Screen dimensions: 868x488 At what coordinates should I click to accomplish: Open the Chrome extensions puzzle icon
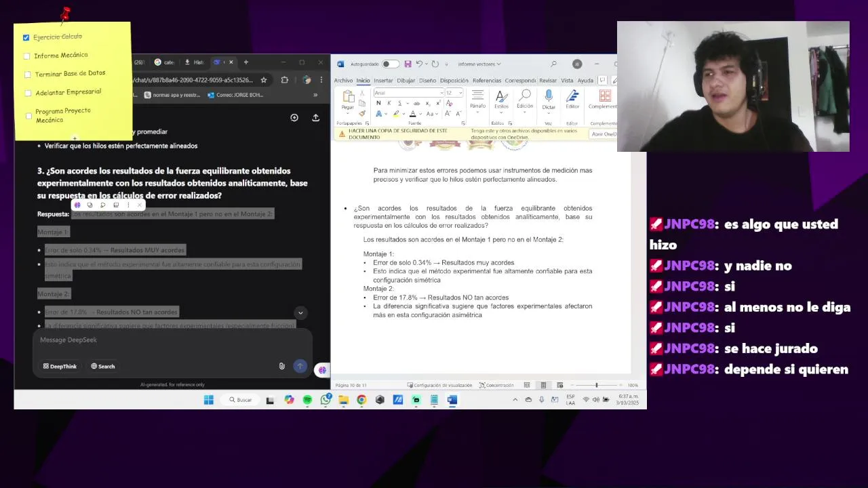pyautogui.click(x=285, y=79)
